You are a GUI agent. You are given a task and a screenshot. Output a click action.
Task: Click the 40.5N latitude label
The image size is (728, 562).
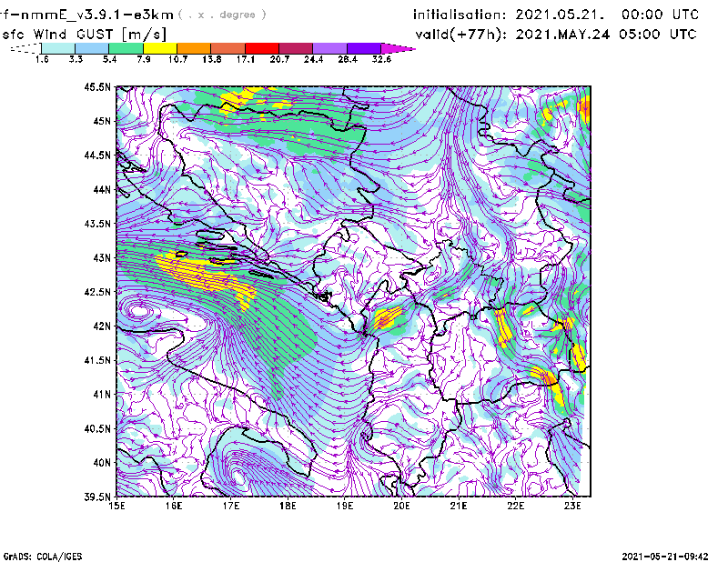(97, 428)
